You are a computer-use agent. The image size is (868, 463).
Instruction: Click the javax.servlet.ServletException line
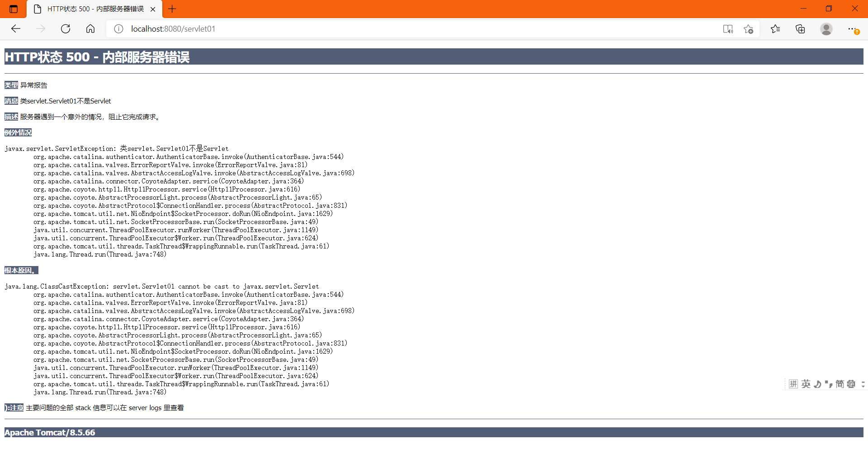pos(117,149)
